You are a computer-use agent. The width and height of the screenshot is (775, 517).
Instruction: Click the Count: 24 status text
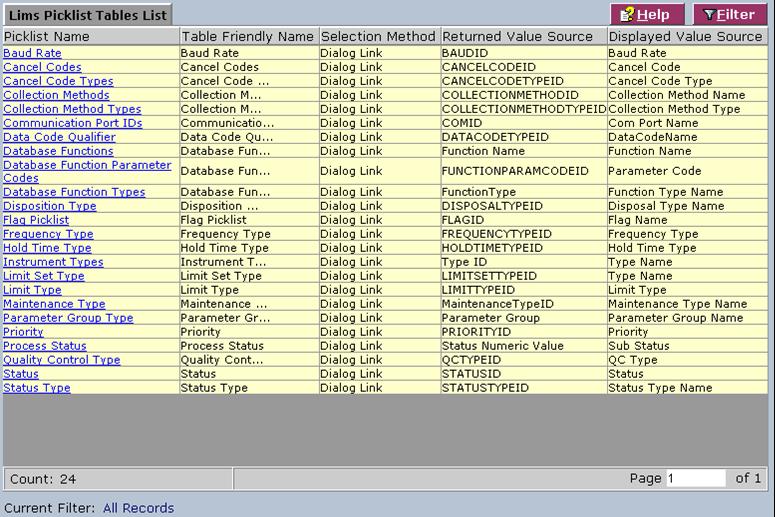43,479
